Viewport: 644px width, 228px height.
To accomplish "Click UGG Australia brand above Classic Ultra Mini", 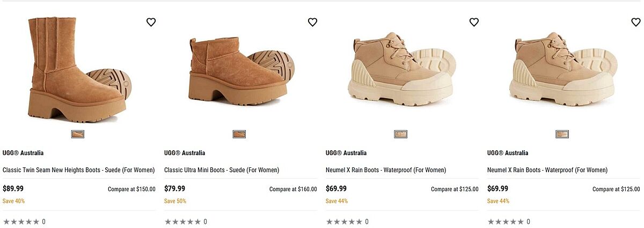I will click(x=185, y=153).
